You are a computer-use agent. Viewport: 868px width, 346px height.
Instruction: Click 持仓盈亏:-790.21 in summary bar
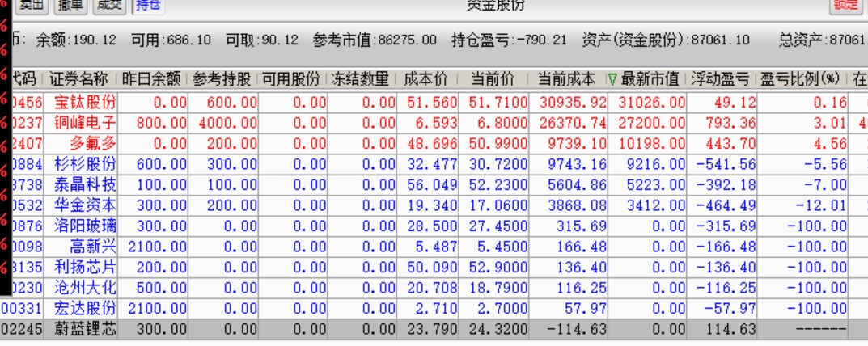(510, 40)
